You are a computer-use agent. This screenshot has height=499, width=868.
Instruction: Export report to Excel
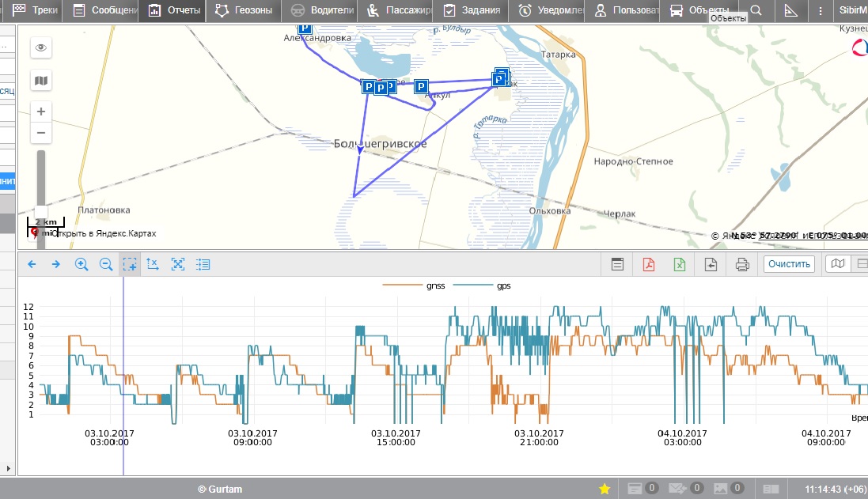click(x=680, y=264)
